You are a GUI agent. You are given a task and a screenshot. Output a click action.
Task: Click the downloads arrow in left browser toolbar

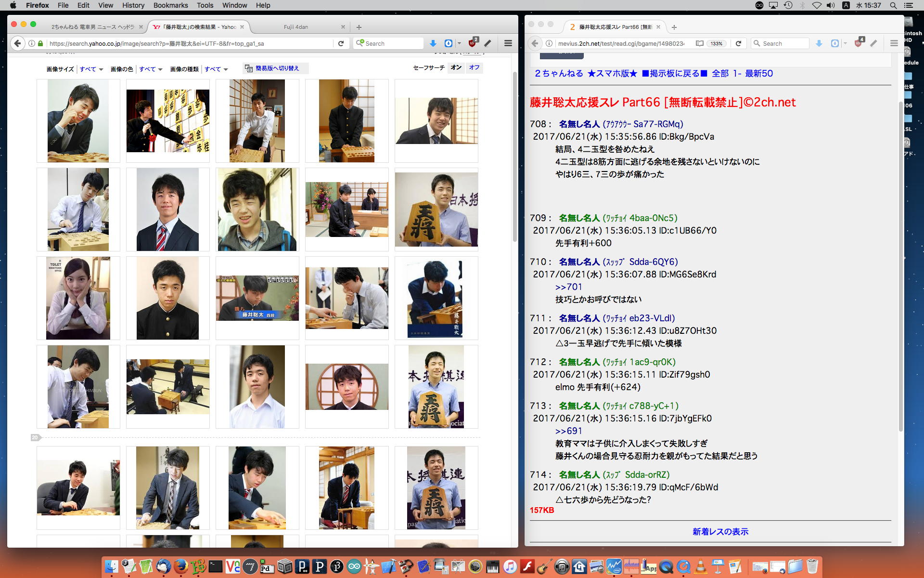pos(433,43)
